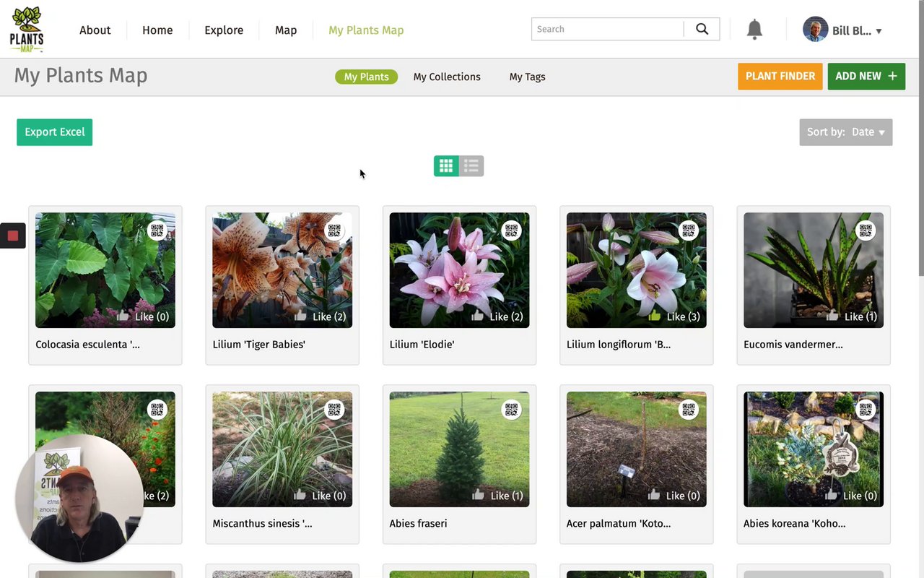The image size is (924, 578).
Task: Open QR code for Abies fraseri
Action: pyautogui.click(x=511, y=410)
